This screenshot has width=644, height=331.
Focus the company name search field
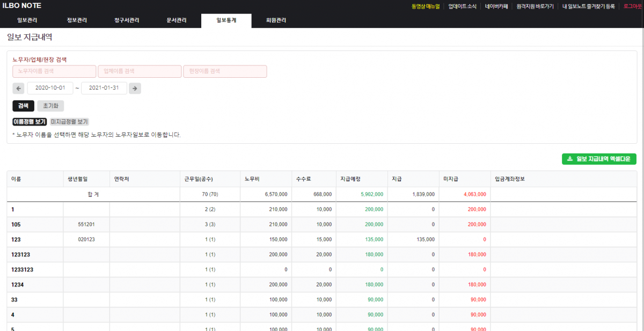coord(140,71)
